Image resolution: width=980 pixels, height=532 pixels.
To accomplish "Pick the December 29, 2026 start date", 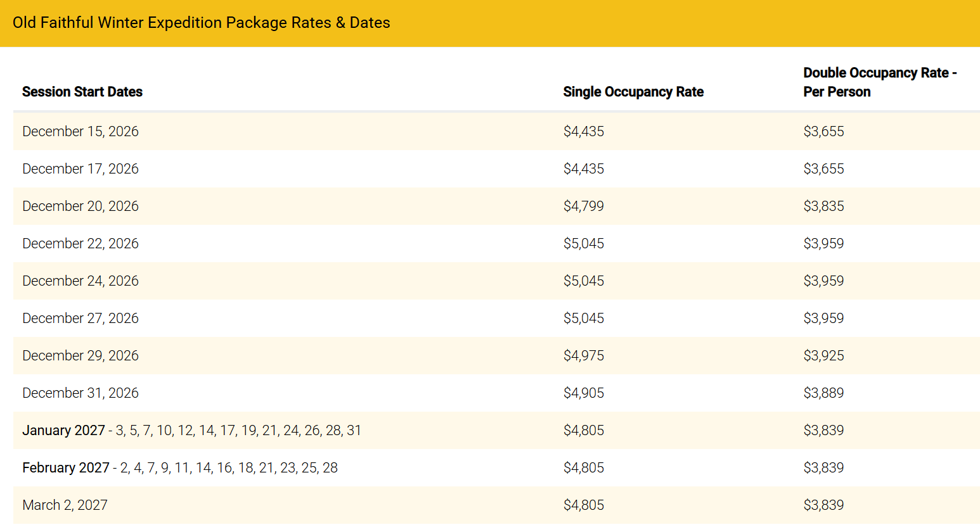I will click(x=81, y=355).
